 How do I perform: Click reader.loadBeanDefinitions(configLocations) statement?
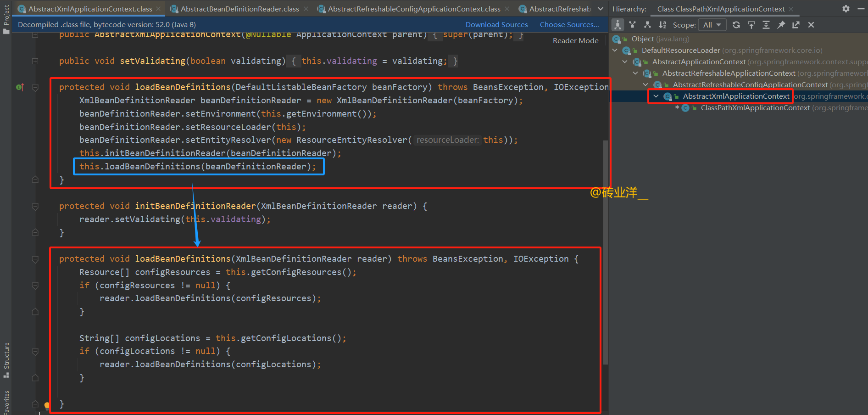click(x=210, y=365)
